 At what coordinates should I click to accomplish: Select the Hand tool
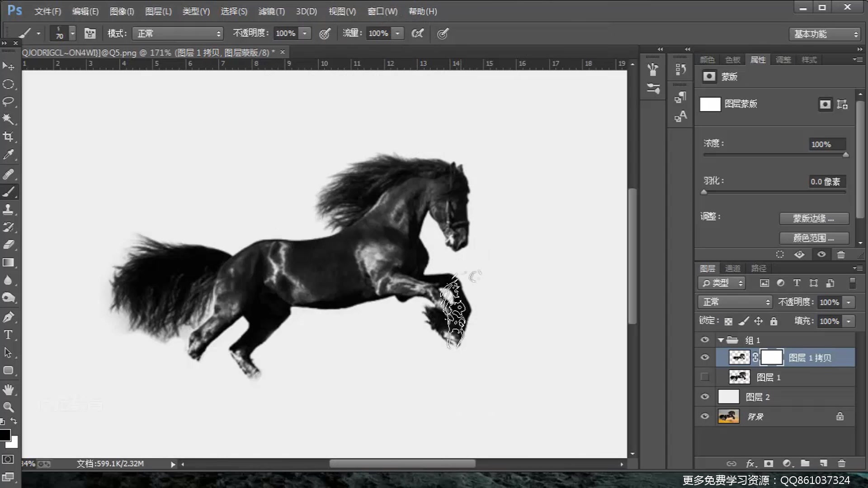coord(8,389)
